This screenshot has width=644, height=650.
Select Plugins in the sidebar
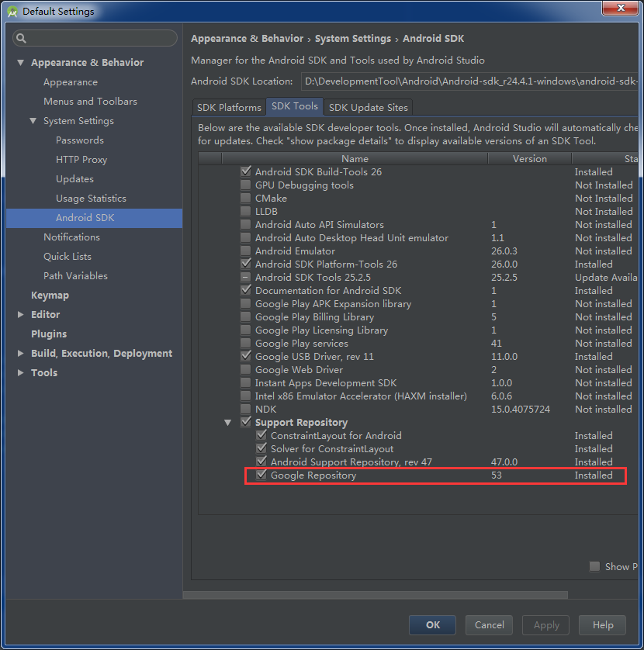pos(49,334)
